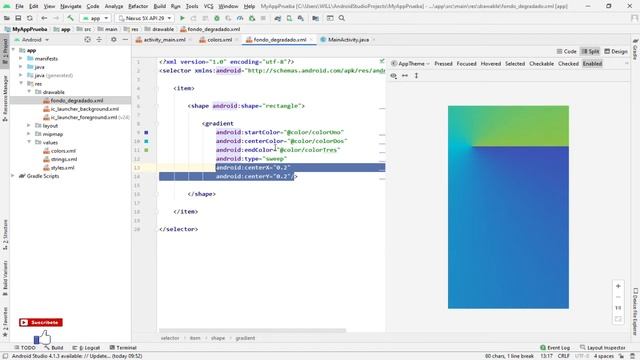Switch editor to Design view
Image resolution: width=640 pixels, height=360 pixels.
pos(616,51)
